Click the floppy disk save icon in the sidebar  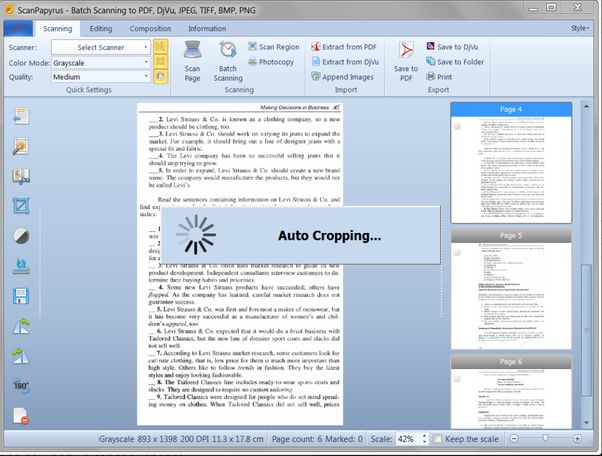(x=21, y=296)
